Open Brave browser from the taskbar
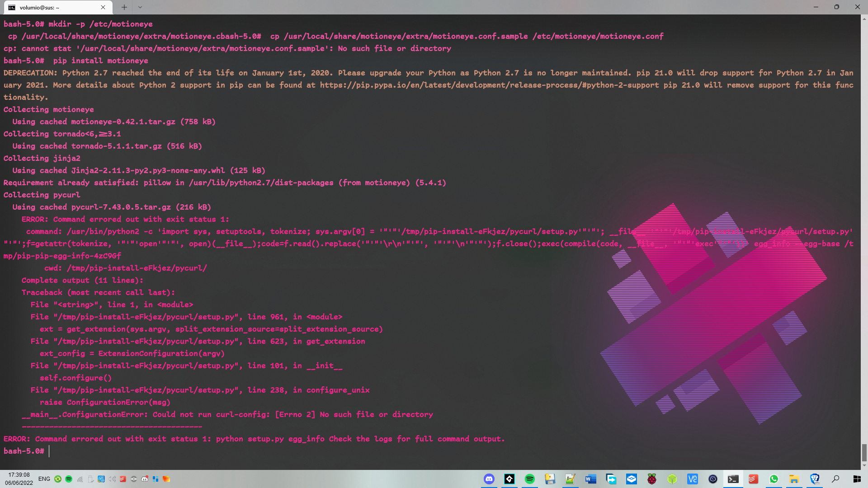Viewport: 868px width, 488px height. click(x=815, y=479)
